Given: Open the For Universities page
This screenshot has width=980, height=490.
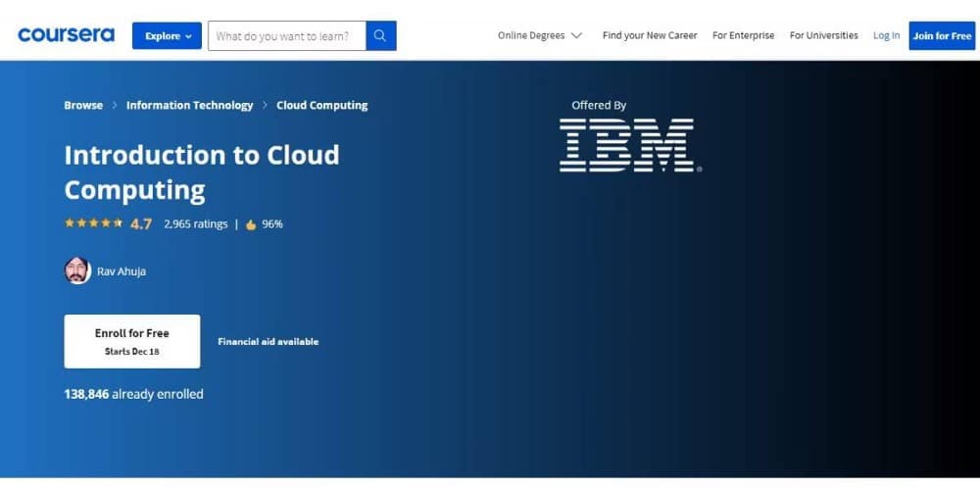Looking at the screenshot, I should tap(824, 35).
